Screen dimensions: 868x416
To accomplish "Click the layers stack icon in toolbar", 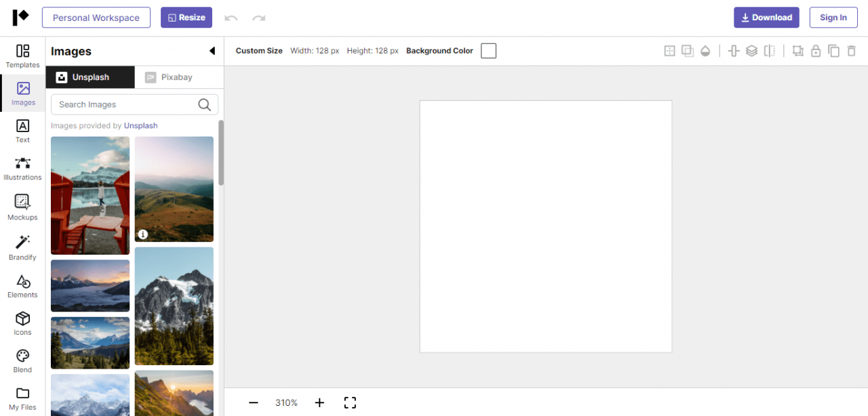I will pos(751,51).
